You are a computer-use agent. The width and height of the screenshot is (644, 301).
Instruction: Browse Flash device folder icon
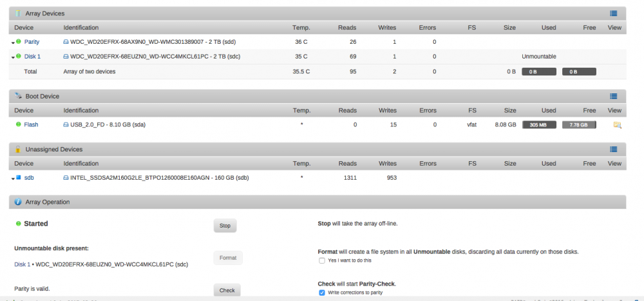click(618, 125)
